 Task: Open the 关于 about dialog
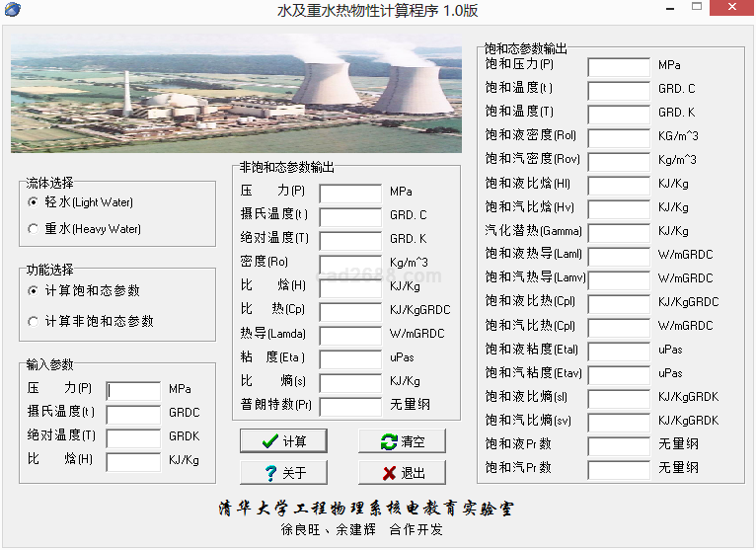pyautogui.click(x=283, y=473)
